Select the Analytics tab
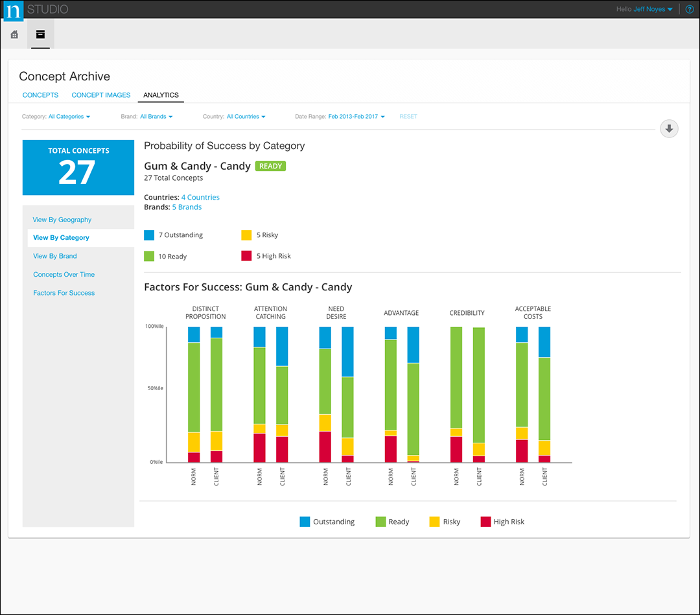 coord(161,95)
